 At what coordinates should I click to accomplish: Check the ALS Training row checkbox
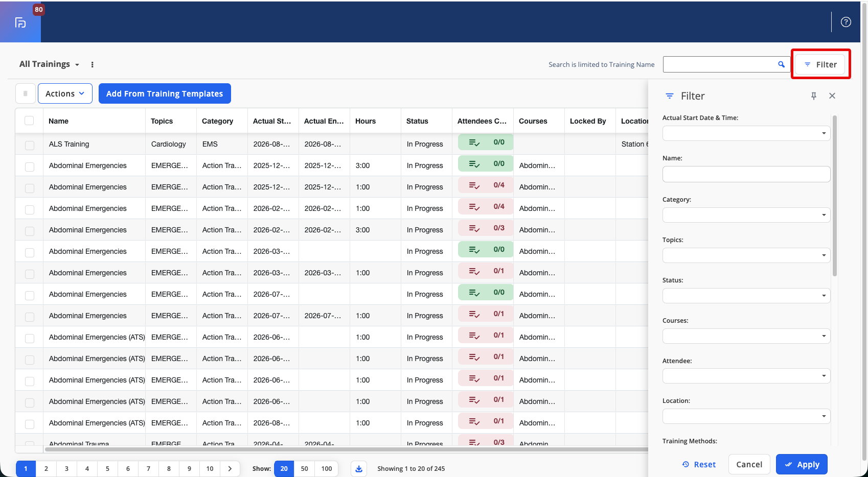click(x=30, y=145)
